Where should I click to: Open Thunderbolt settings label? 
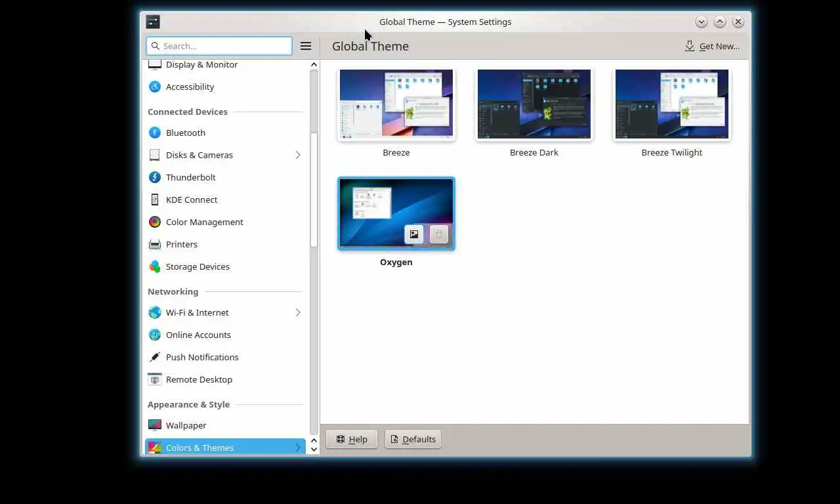tap(191, 177)
